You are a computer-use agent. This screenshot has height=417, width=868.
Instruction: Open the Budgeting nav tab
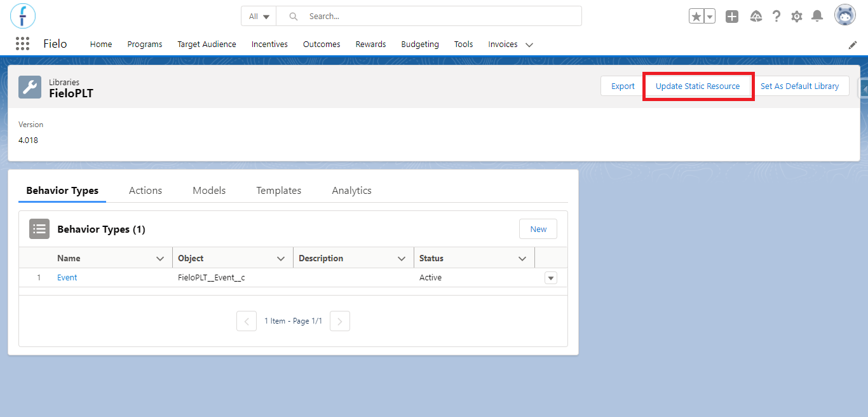click(420, 44)
